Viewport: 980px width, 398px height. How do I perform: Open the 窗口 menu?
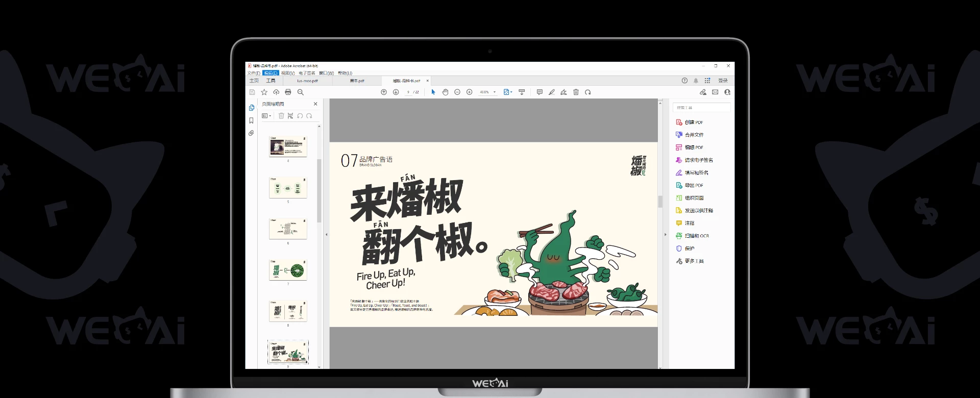tap(326, 73)
